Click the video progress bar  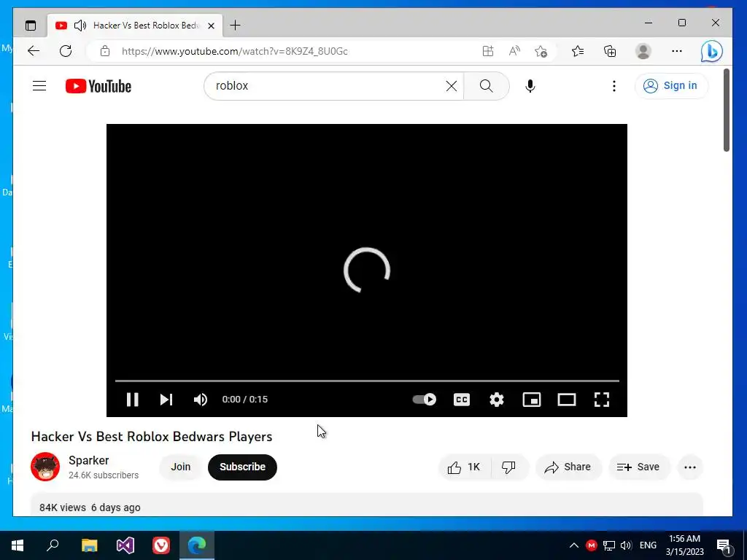[367, 381]
